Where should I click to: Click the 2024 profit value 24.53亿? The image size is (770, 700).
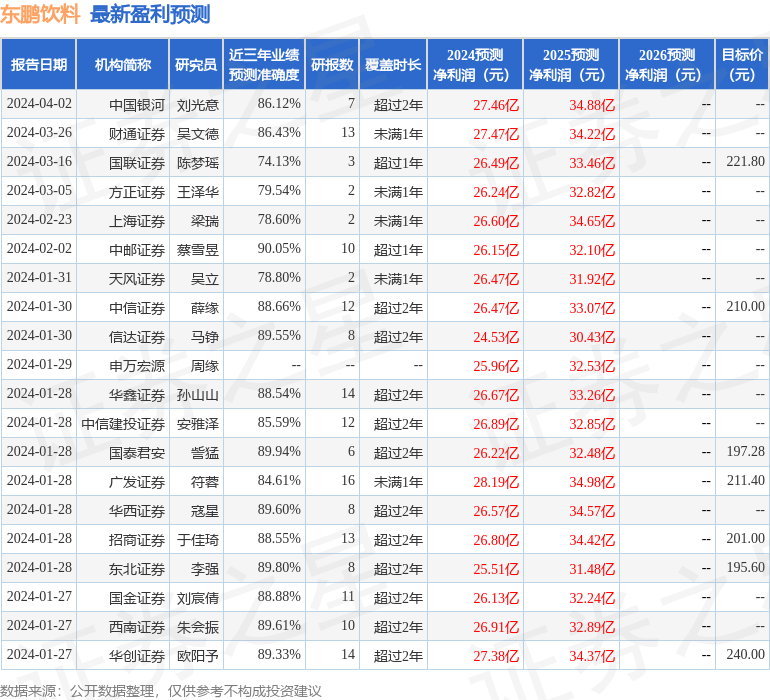(x=496, y=336)
